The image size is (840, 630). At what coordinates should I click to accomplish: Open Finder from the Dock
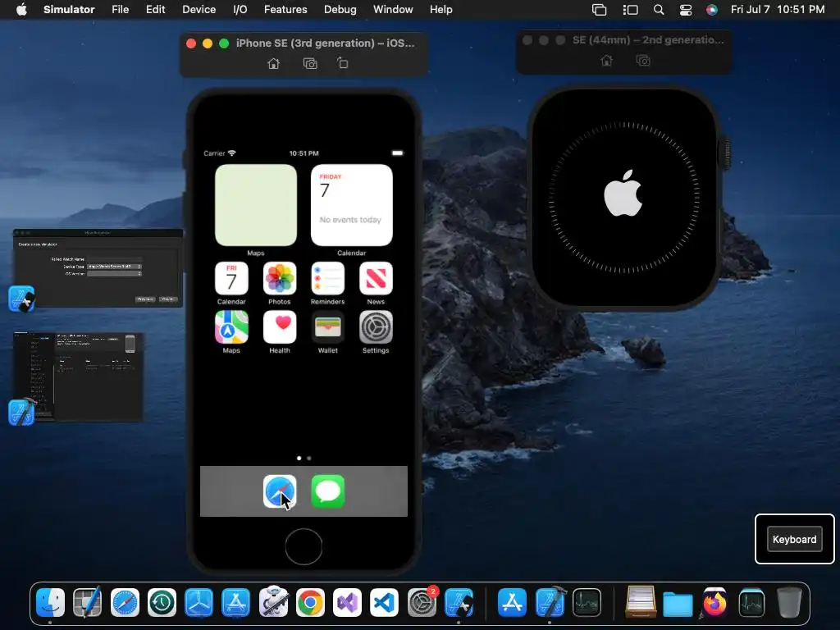pyautogui.click(x=50, y=603)
